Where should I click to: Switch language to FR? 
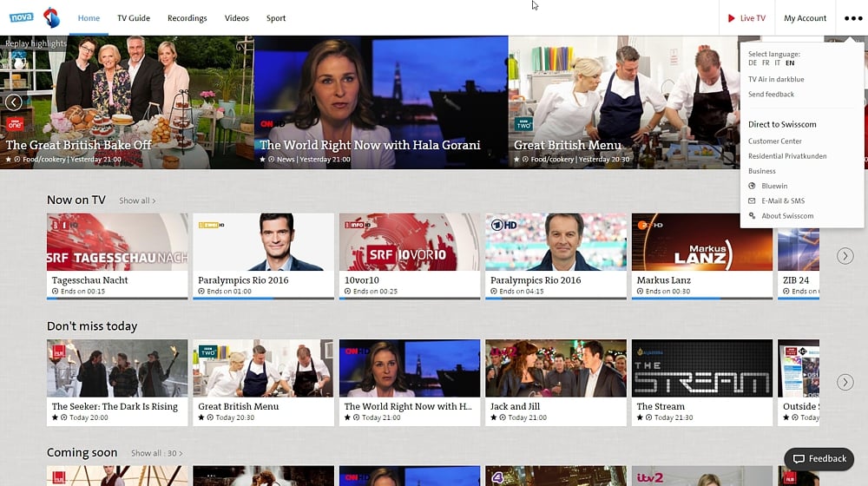(766, 63)
